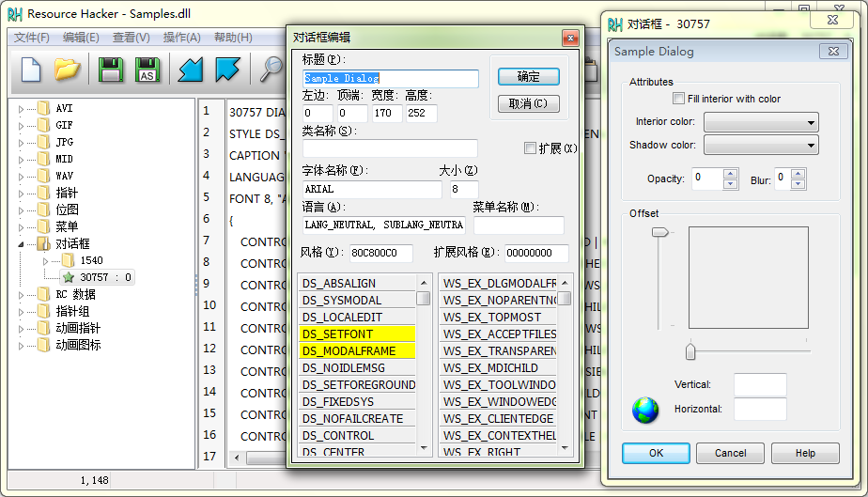Open the 文件(F) menu
The image size is (868, 497).
[31, 38]
